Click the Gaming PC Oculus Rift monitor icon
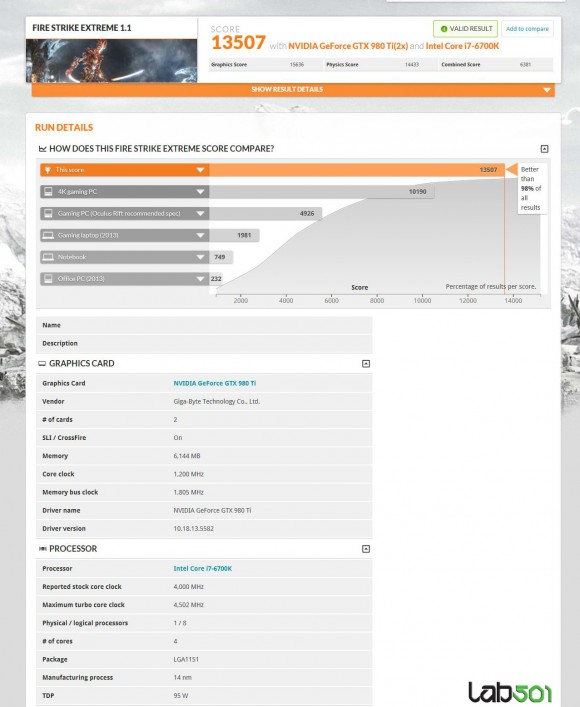Screen dimensions: 580x707 coord(48,213)
